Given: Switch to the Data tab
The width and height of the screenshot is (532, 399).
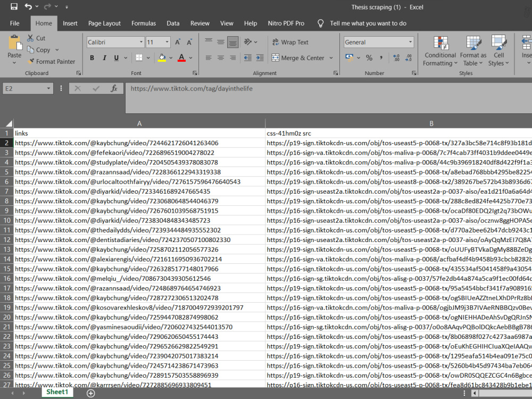Looking at the screenshot, I should 173,23.
